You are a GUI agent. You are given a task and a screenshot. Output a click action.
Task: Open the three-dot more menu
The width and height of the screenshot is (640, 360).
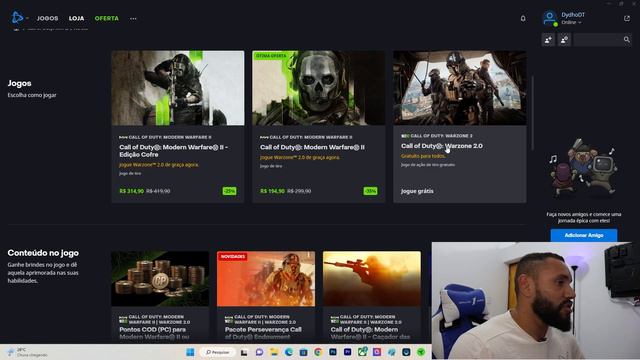[x=133, y=18]
